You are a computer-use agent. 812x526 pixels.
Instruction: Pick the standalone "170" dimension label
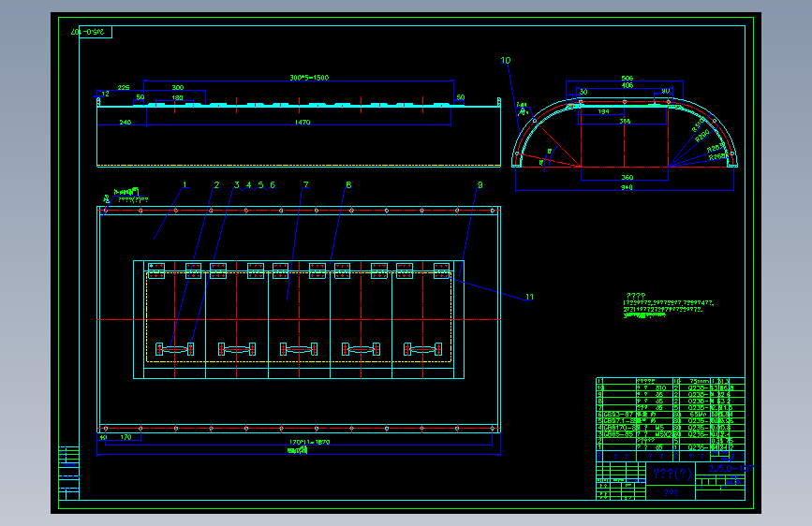[x=125, y=437]
